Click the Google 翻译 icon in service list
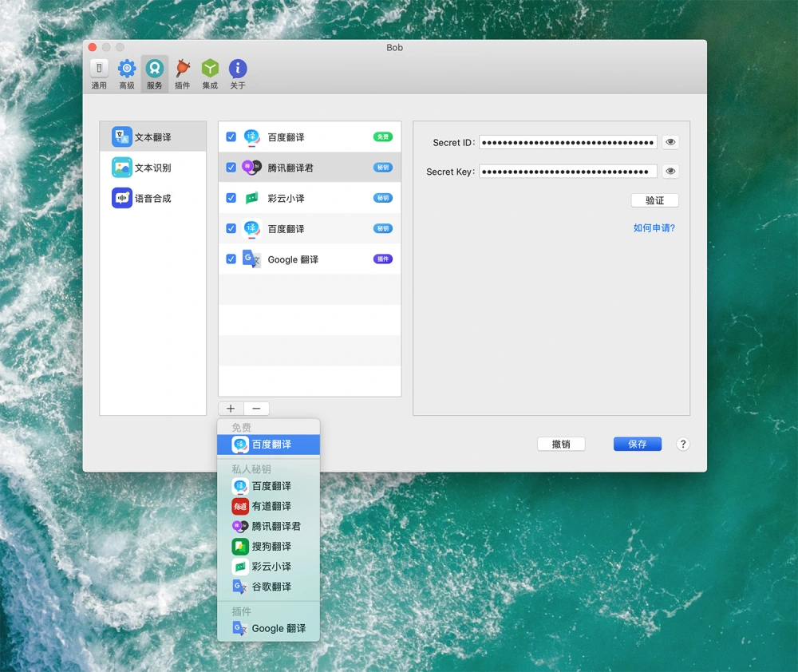798x672 pixels. tap(251, 259)
